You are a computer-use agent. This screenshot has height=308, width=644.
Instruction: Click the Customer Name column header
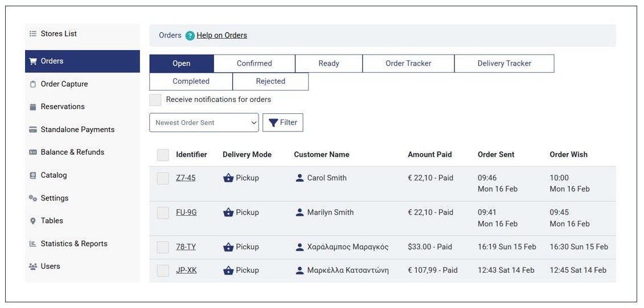pyautogui.click(x=322, y=155)
